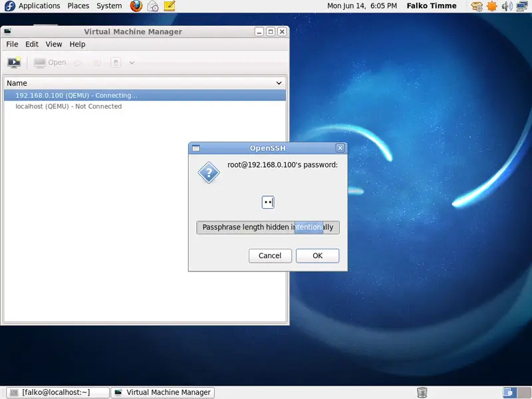The height and width of the screenshot is (399, 532).
Task: Open the Edit menu
Action: coord(32,44)
